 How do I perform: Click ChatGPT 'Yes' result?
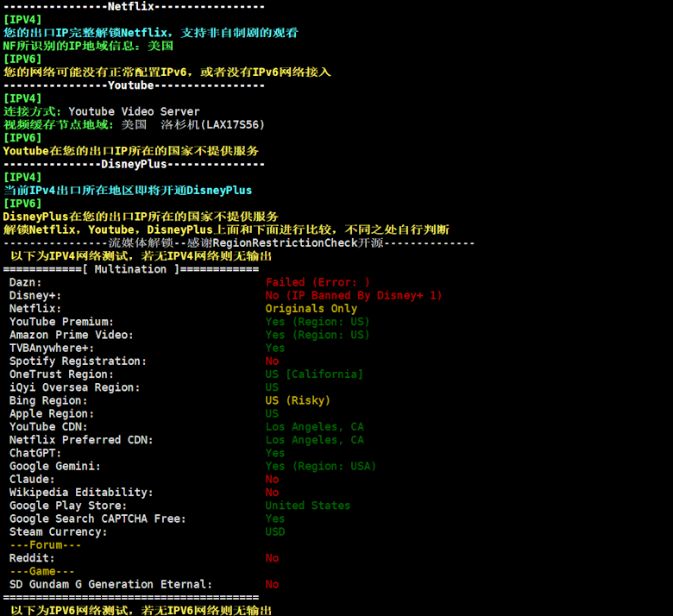275,453
